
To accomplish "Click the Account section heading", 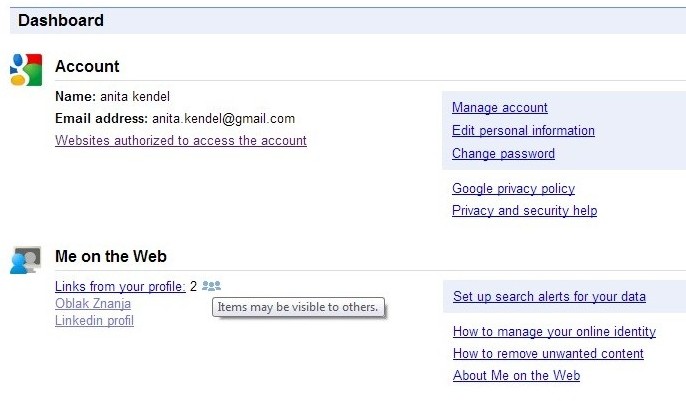I will pos(87,67).
